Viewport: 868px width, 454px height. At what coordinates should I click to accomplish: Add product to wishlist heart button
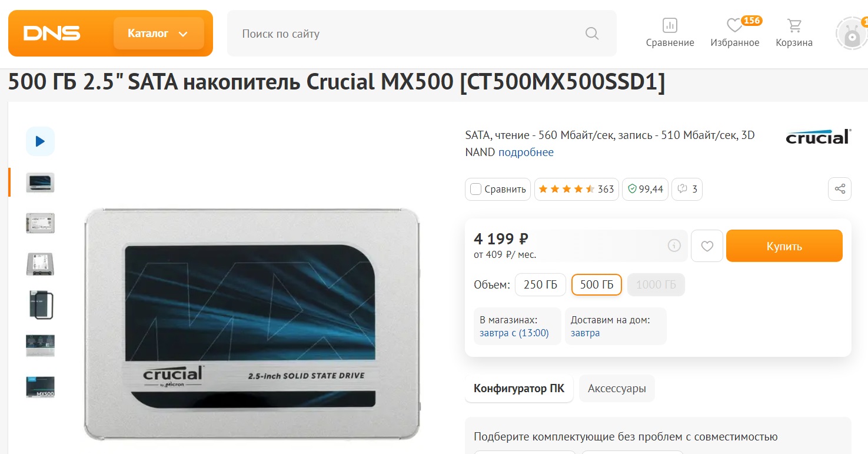(707, 246)
